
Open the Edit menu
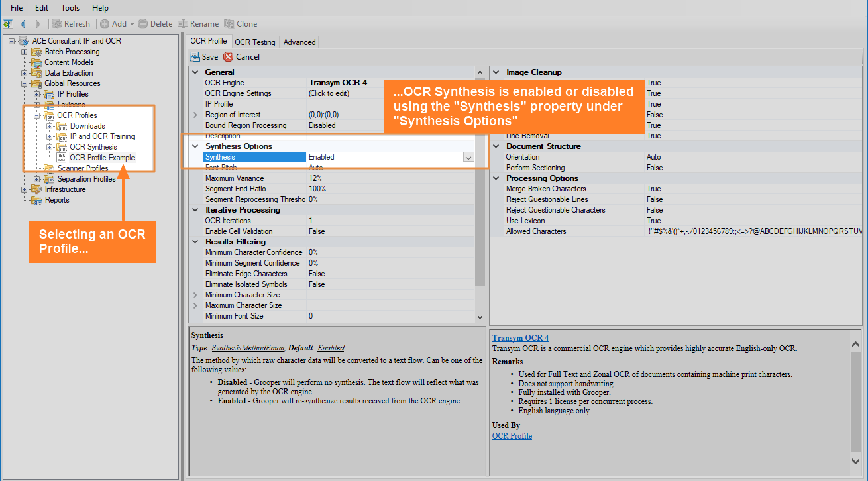tap(42, 8)
